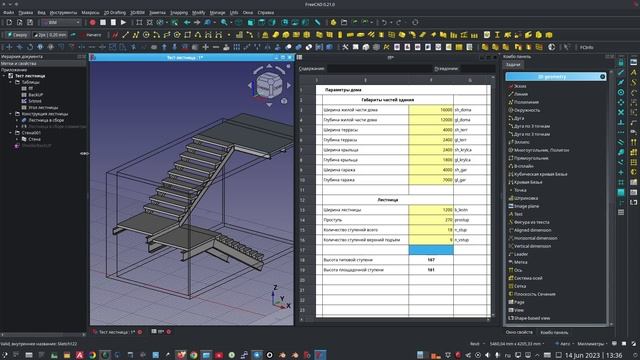Open the Snapping menu
The width and height of the screenshot is (640, 360).
point(179,13)
